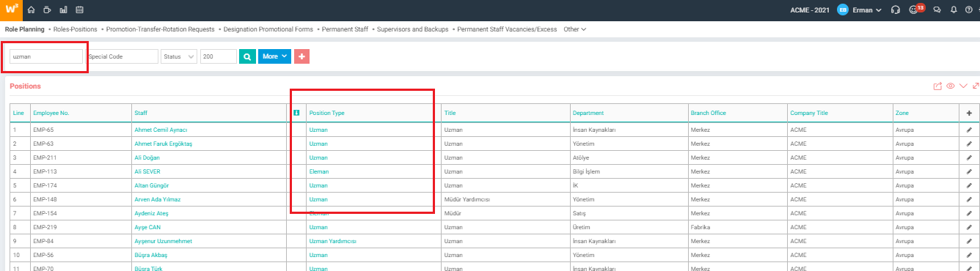Click the red plus add button
980x271 pixels.
(301, 56)
